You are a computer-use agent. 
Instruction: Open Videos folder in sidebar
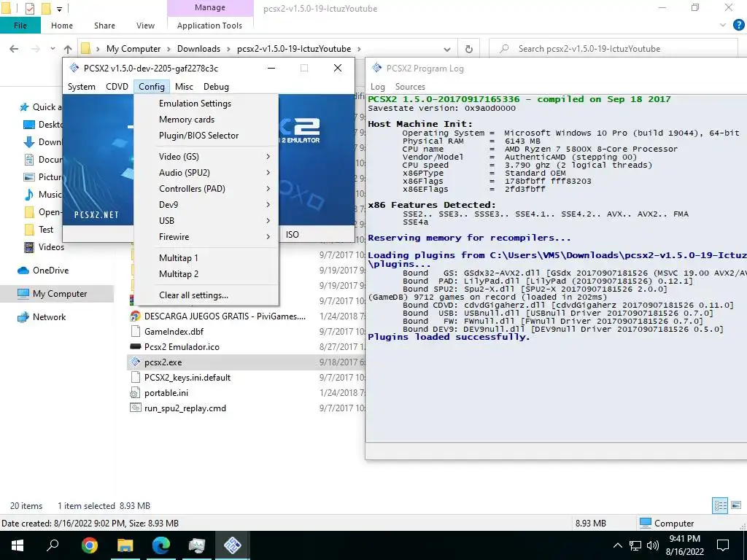pos(51,247)
